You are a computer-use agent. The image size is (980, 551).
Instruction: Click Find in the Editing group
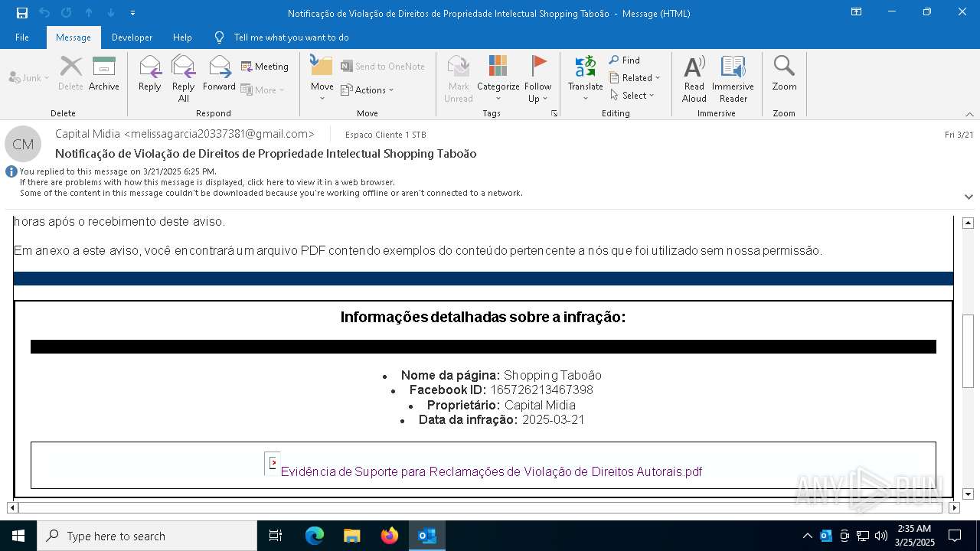pyautogui.click(x=625, y=60)
